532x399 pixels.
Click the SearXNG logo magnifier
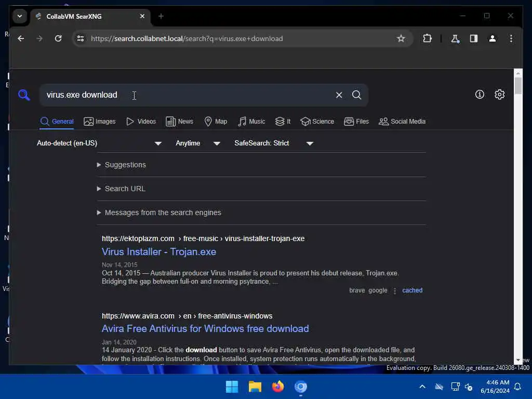[x=24, y=95]
